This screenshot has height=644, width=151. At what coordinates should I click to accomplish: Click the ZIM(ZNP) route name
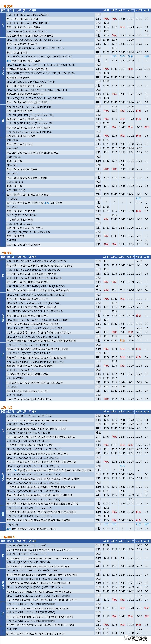12,240
